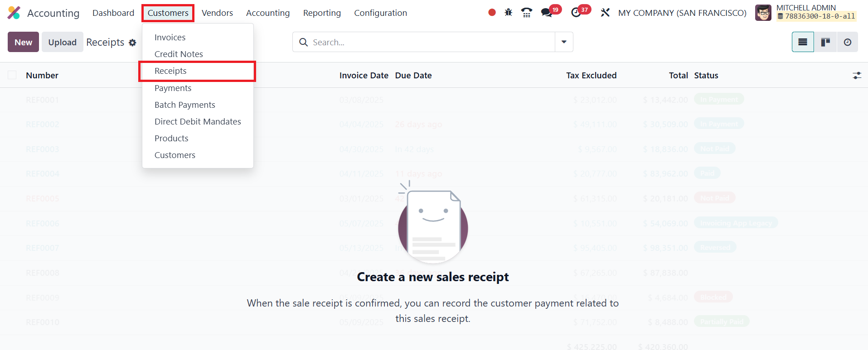The height and width of the screenshot is (350, 868).
Task: Open optional columns adjust settings
Action: coord(857,76)
